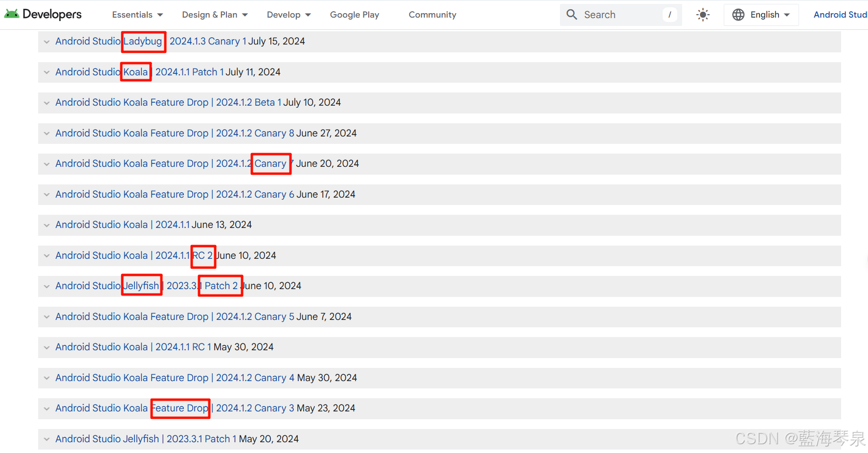Expand the Koala 2024.1.1 June 13 chevron

(x=46, y=225)
